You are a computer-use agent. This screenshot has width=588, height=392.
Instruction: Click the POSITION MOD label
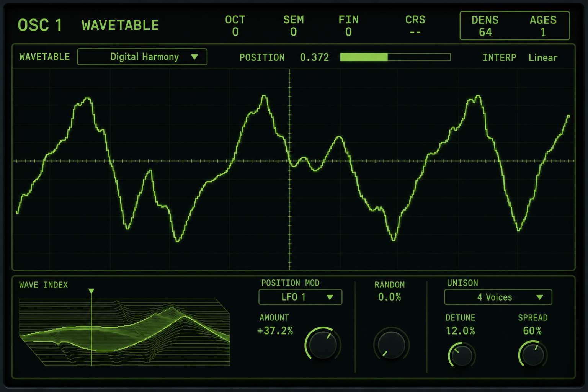coord(290,283)
